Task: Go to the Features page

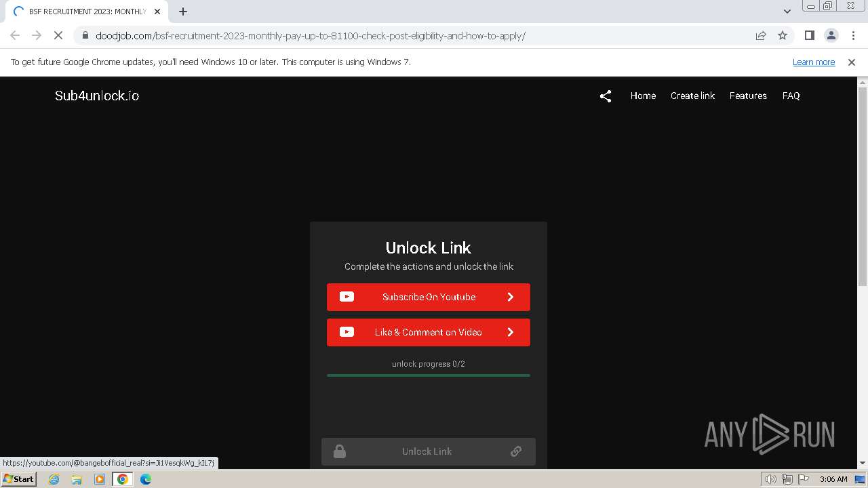Action: pyautogui.click(x=748, y=96)
